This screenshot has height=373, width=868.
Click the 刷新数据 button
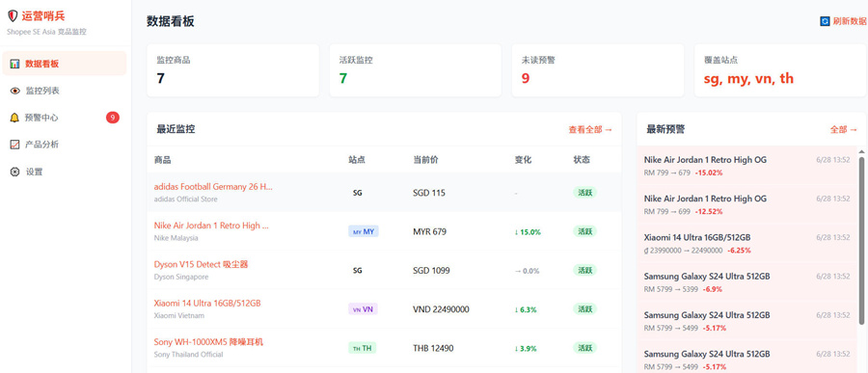pos(843,21)
